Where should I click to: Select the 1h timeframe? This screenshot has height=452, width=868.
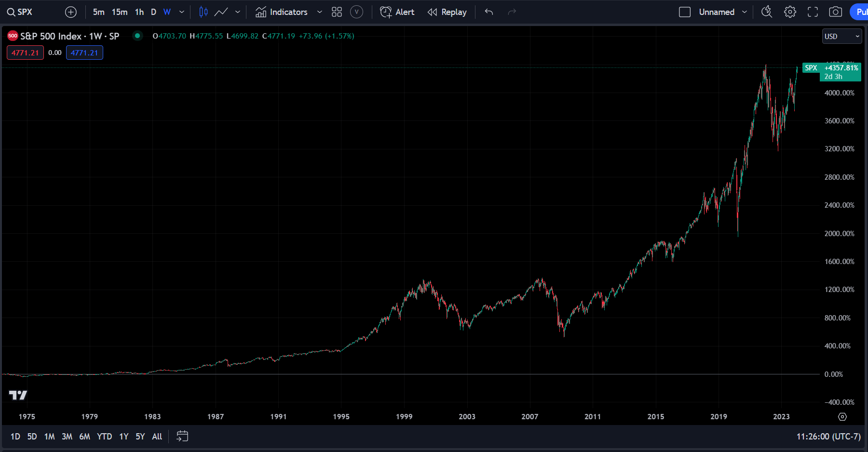139,12
